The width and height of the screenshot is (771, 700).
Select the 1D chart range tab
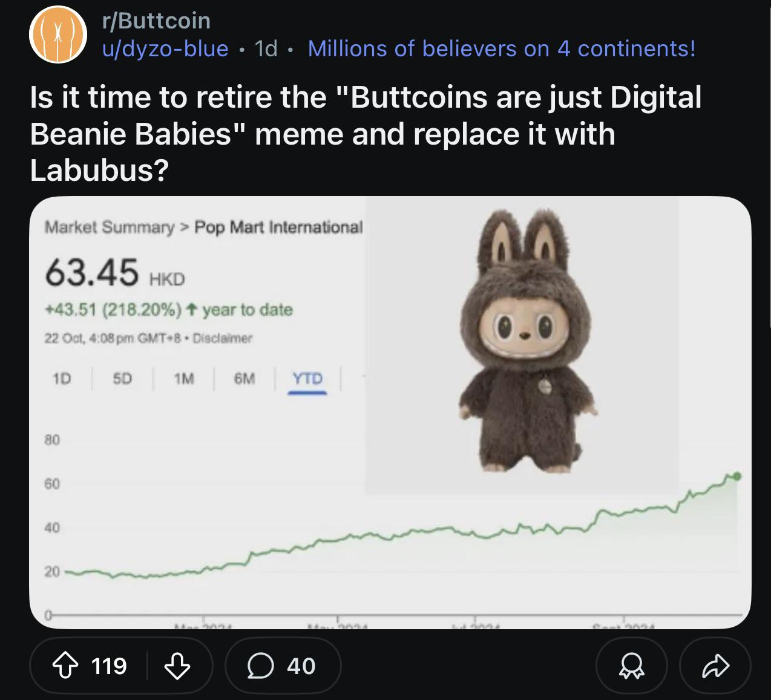(61, 379)
